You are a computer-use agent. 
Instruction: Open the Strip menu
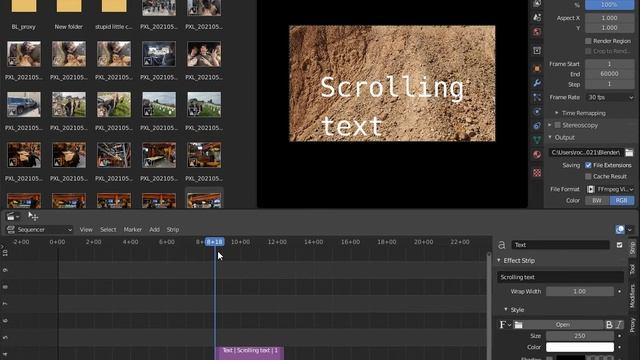pyautogui.click(x=173, y=230)
